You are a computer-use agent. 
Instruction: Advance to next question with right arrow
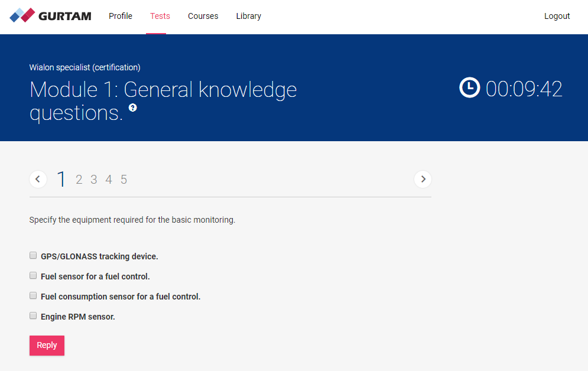pos(423,179)
